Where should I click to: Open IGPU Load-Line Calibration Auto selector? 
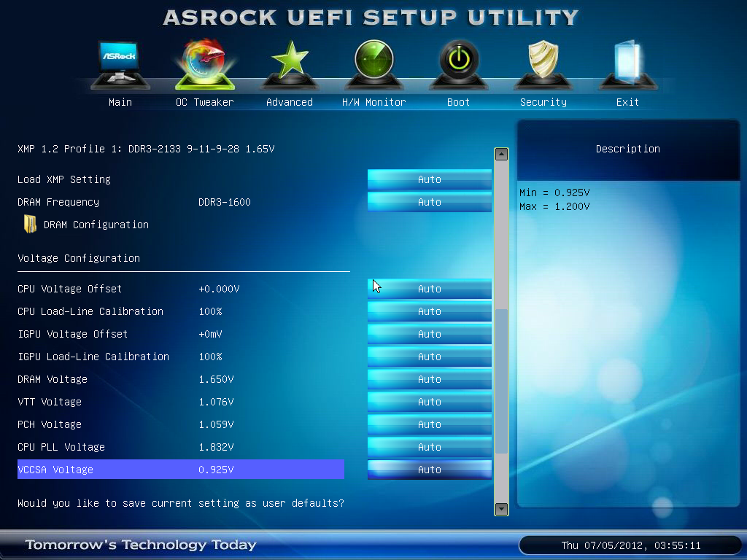pyautogui.click(x=429, y=357)
